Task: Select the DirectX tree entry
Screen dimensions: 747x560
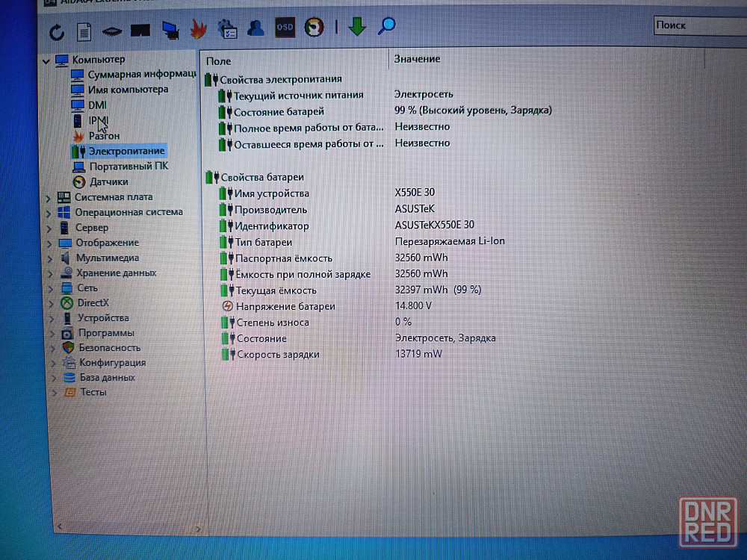Action: [x=93, y=302]
